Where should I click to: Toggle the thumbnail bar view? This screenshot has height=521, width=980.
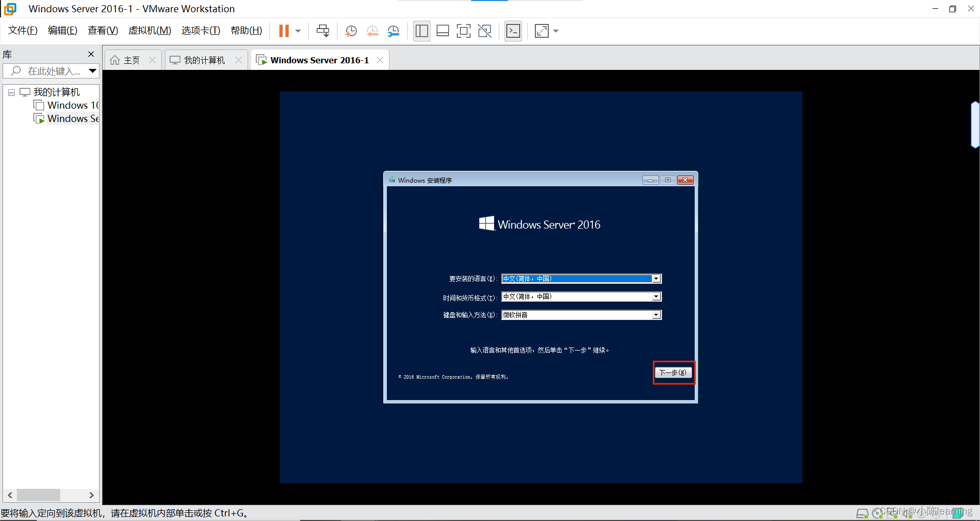tap(443, 31)
